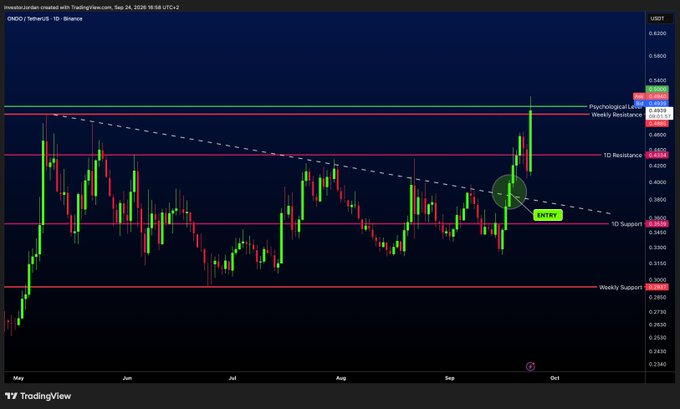Click the red Ask price tag

(x=650, y=96)
